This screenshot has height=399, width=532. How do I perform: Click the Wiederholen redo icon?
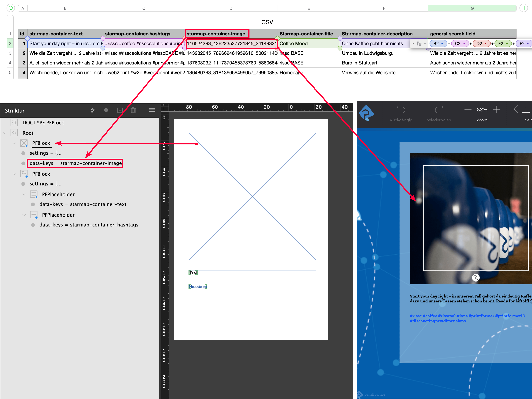click(x=439, y=110)
